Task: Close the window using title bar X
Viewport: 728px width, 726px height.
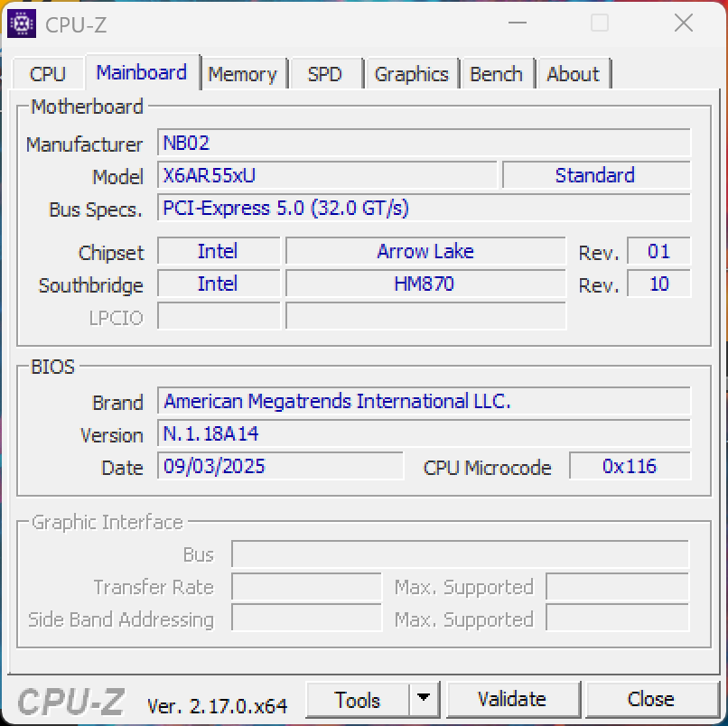Action: click(684, 24)
